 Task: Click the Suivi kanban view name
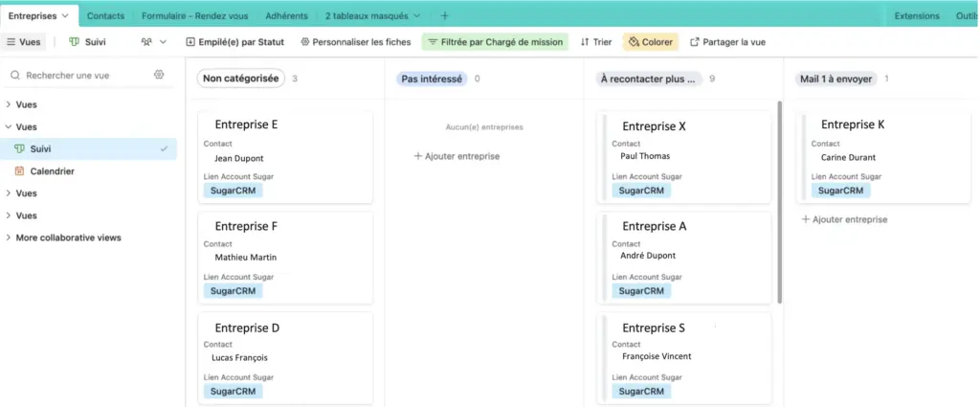pos(95,42)
